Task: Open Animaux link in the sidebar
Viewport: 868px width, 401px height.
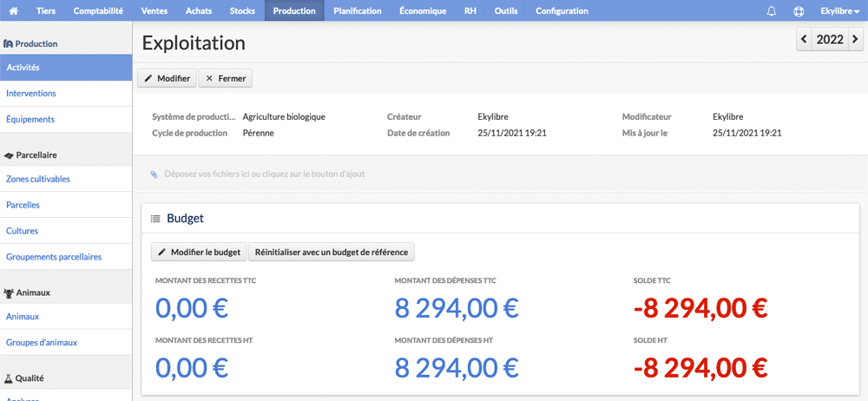Action: [66, 317]
